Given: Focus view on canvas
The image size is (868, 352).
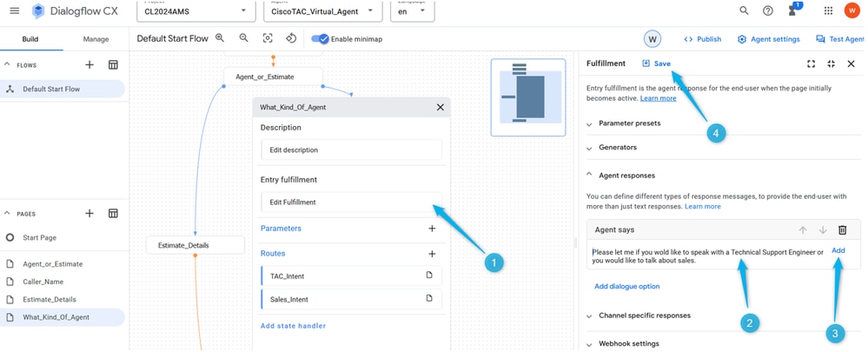Looking at the screenshot, I should pos(268,38).
